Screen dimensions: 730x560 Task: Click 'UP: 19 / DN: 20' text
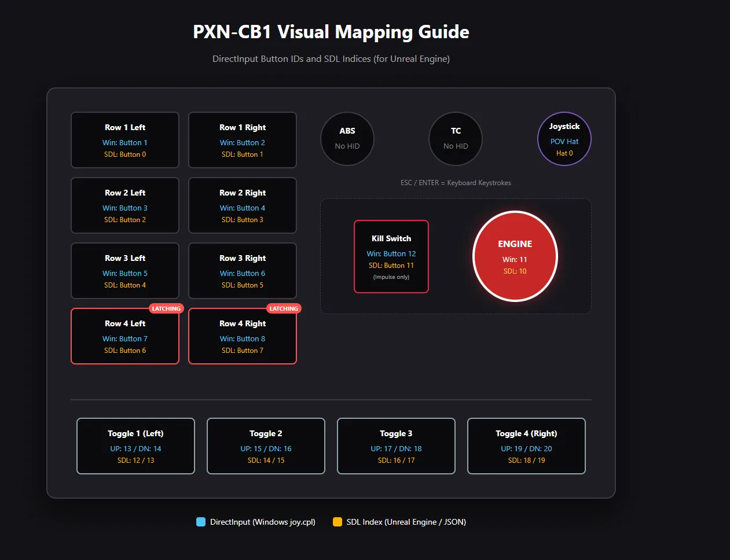(526, 448)
